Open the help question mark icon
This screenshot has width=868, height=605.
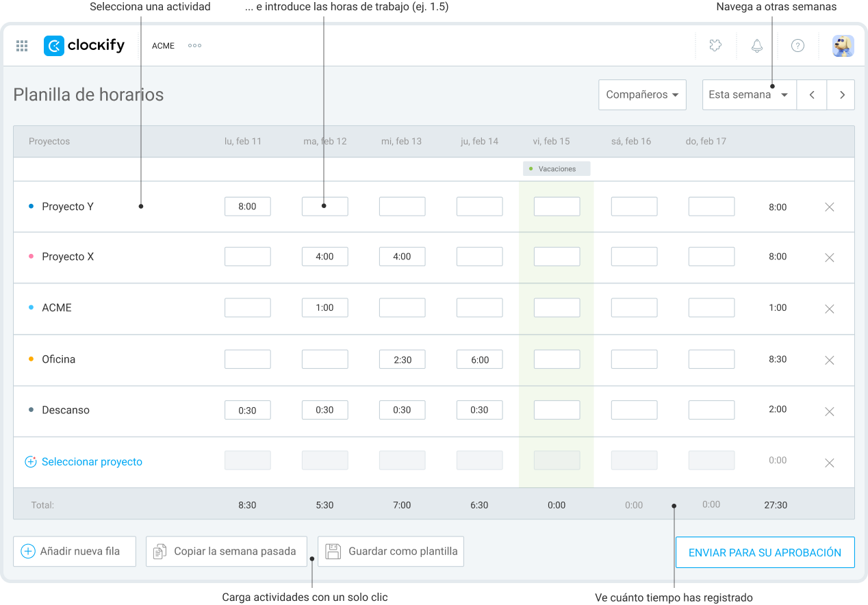(797, 46)
